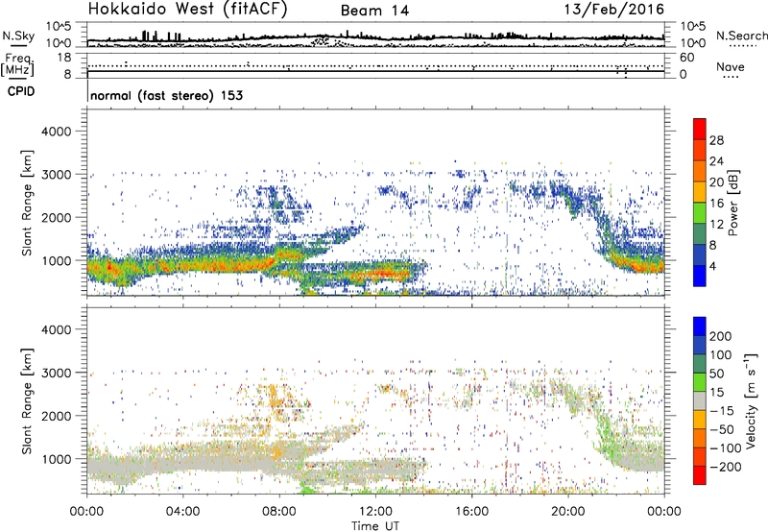Click velocity colorbar value '200'

coord(721,336)
